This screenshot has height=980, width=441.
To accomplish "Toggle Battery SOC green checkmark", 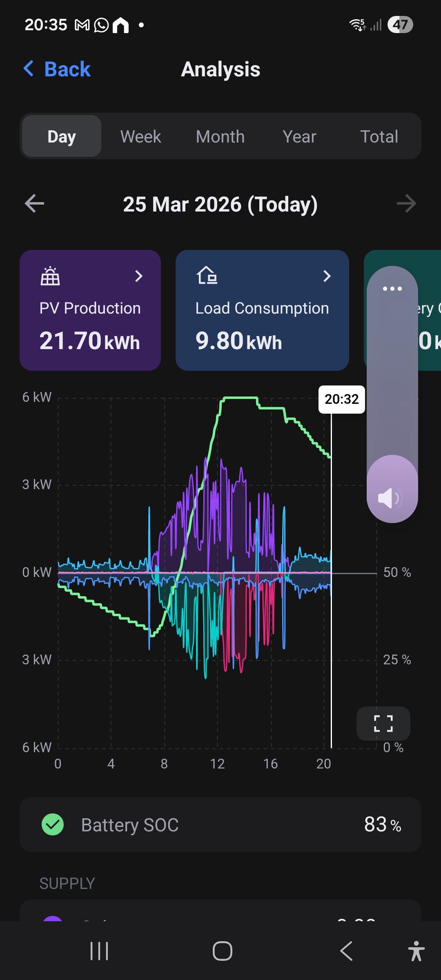I will pyautogui.click(x=53, y=824).
